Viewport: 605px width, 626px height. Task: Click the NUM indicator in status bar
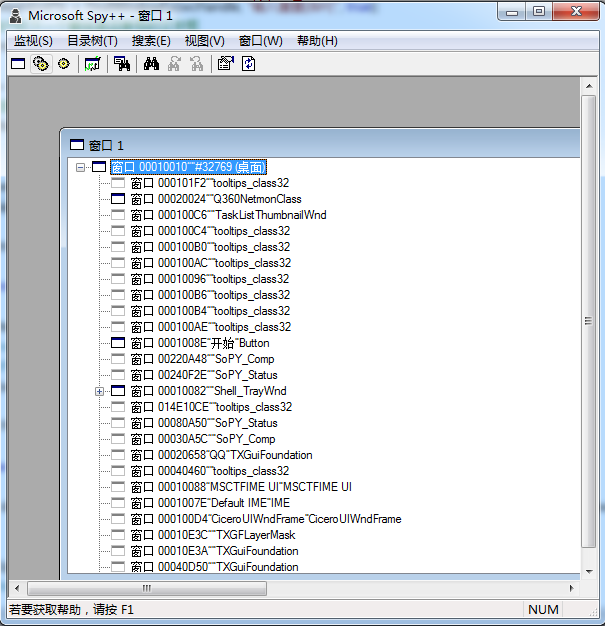pos(543,610)
